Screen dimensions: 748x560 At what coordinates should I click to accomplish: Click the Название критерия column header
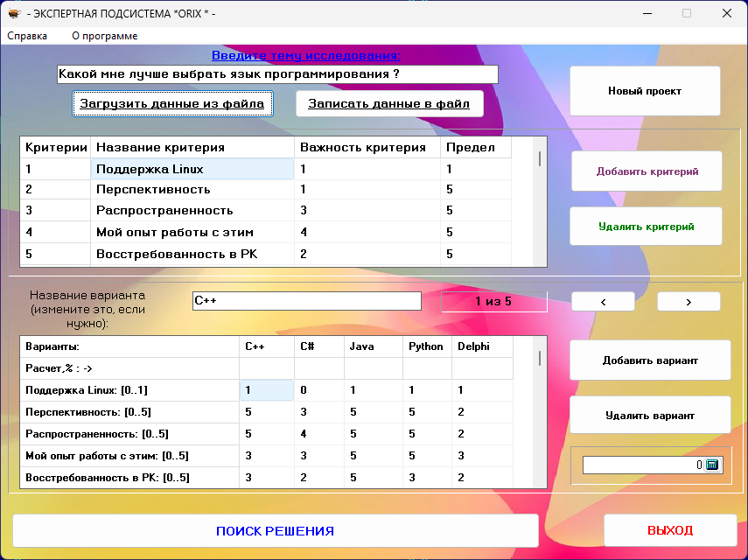(192, 147)
